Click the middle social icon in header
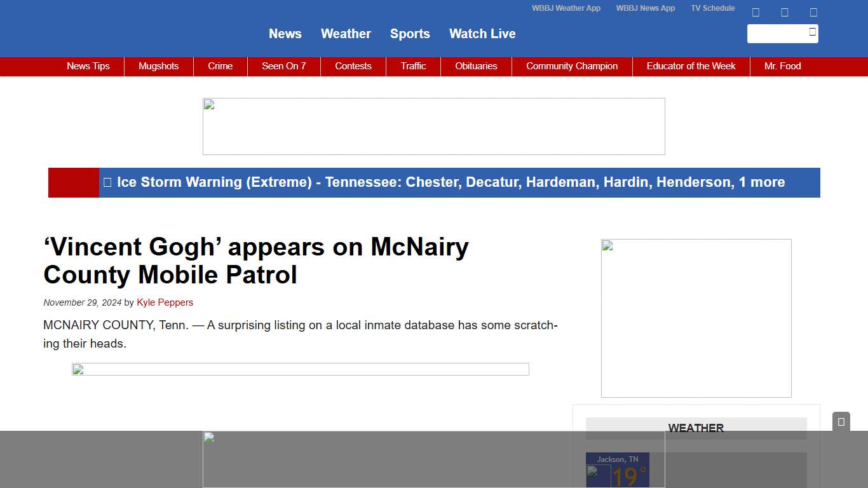The image size is (868, 488). click(784, 12)
